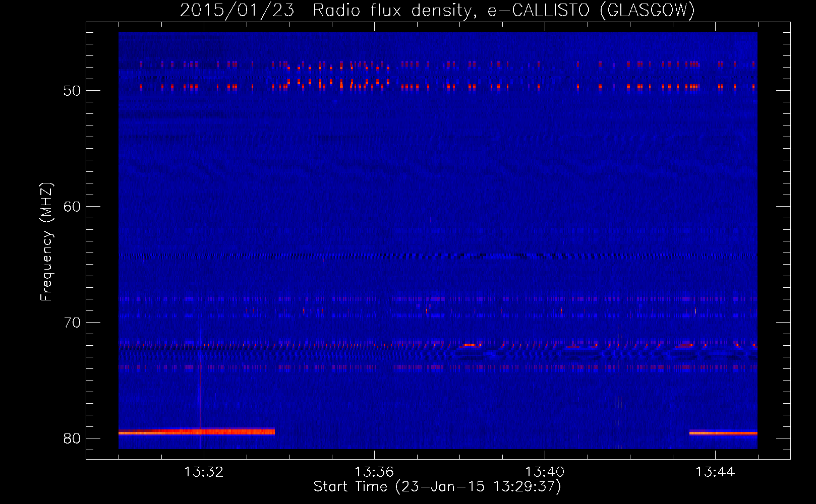Click the '13:36' time tick label
816x504 pixels.
click(x=374, y=472)
